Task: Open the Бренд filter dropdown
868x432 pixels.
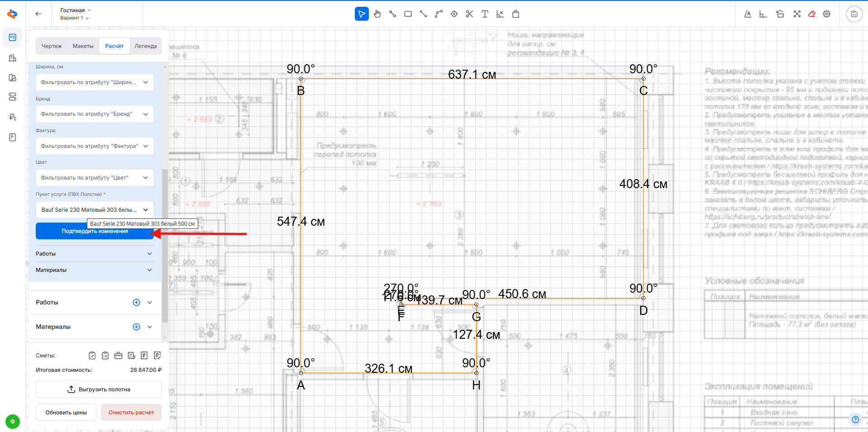Action: point(95,114)
